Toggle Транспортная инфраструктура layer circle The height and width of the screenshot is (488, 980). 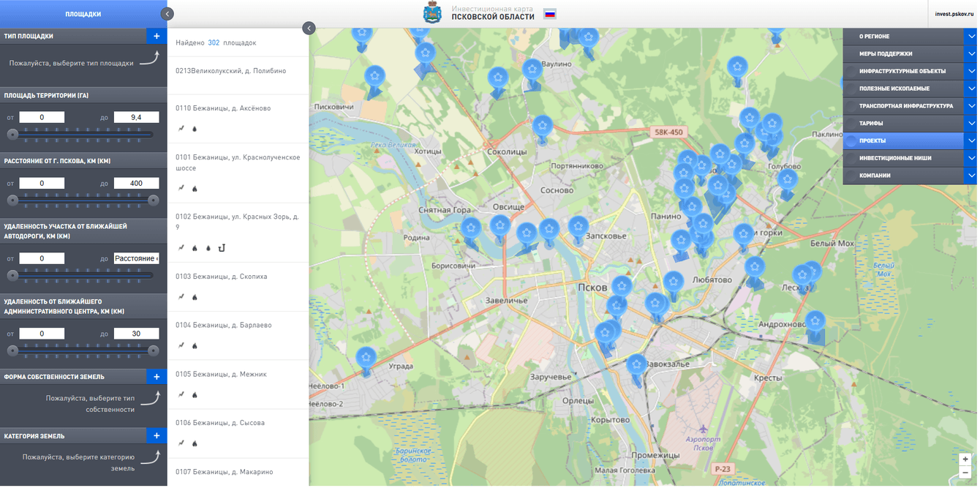[x=851, y=106]
